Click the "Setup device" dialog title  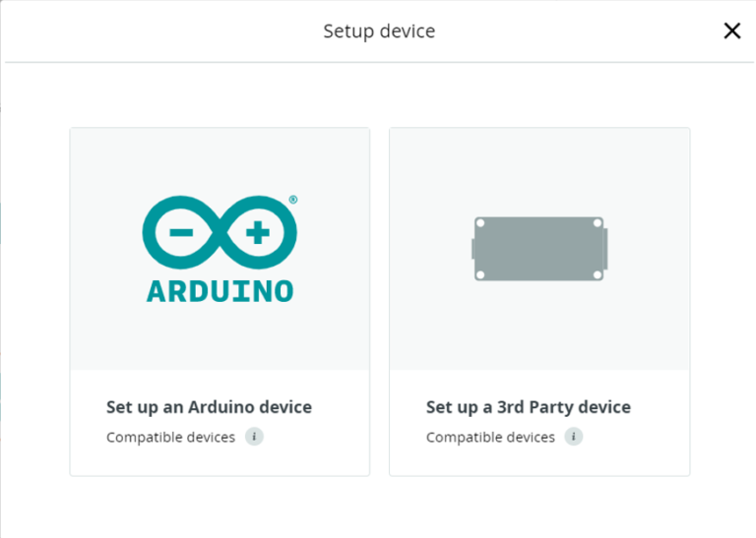(379, 31)
